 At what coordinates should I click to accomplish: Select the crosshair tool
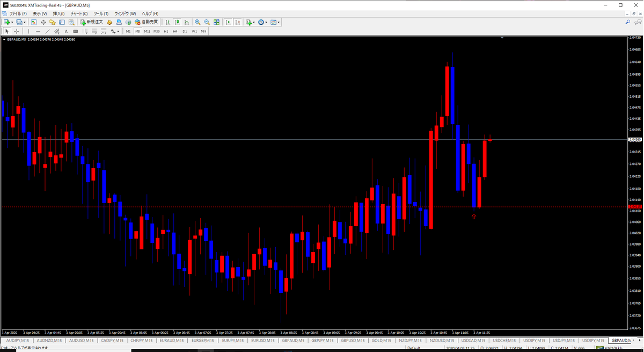[16, 31]
